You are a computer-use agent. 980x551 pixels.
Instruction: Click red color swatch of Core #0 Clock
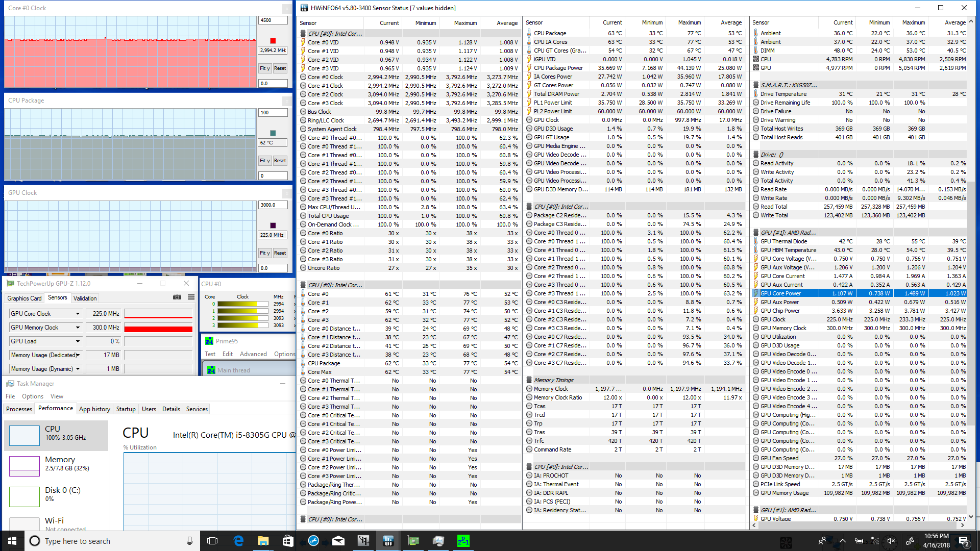273,41
